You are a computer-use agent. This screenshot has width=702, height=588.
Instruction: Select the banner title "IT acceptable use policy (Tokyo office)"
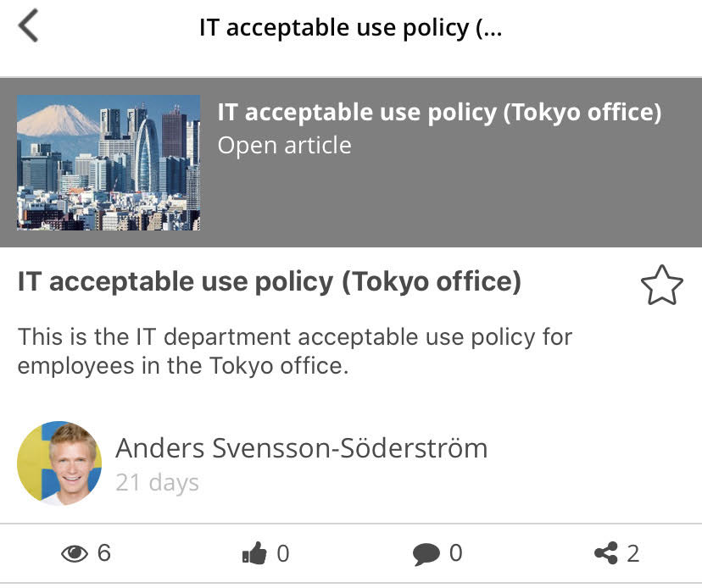(x=439, y=113)
